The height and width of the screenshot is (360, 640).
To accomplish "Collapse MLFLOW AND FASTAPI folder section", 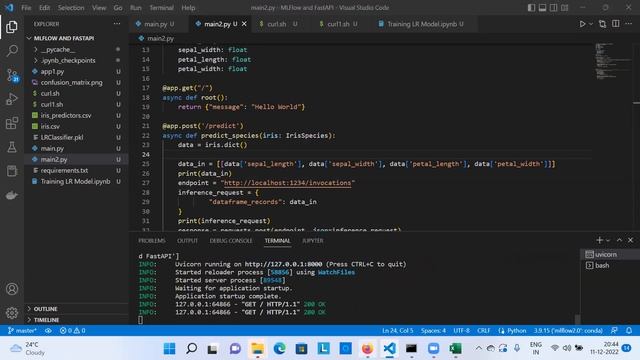I will pos(76,38).
